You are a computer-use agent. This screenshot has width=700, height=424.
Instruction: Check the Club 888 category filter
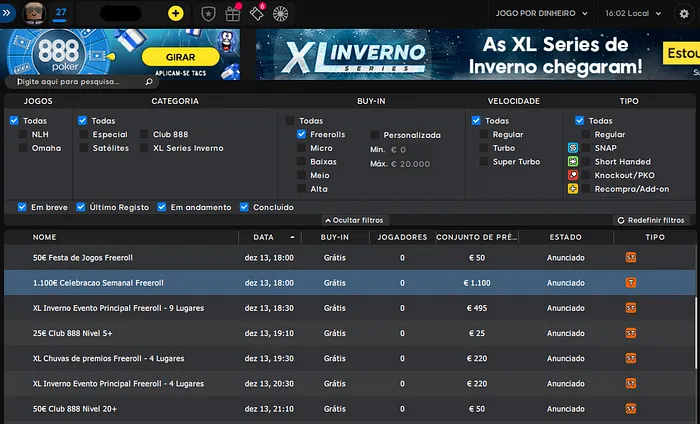(144, 134)
